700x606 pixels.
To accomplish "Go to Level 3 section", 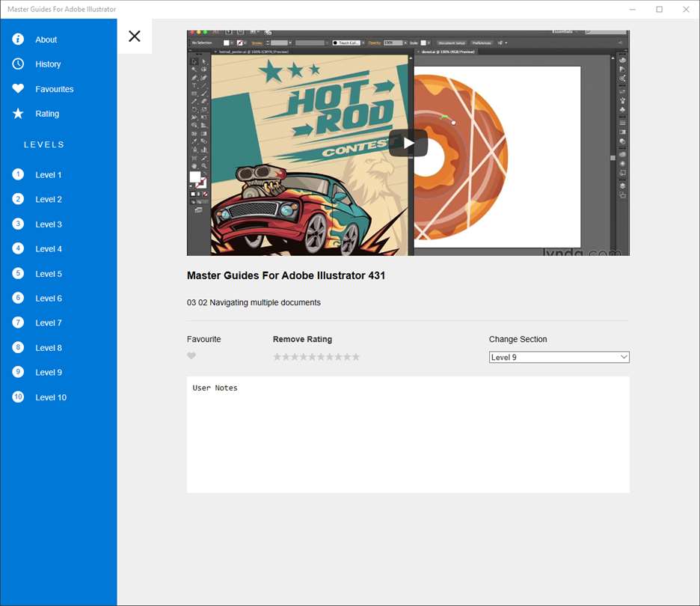I will [58, 224].
